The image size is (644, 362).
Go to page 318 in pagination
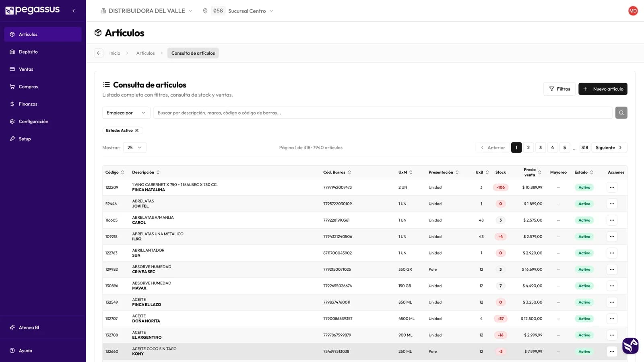(584, 148)
